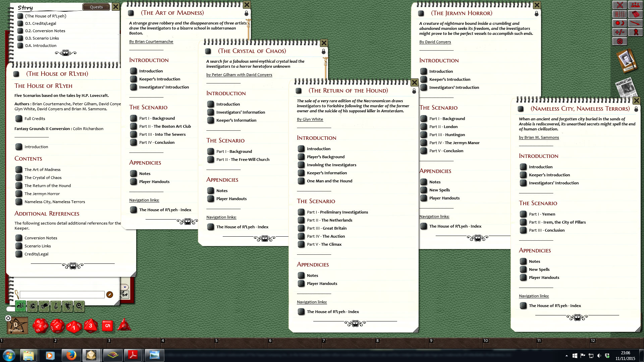Image resolution: width=644 pixels, height=362 pixels.
Task: Open the dropdown arrow beside the chat box
Action: point(125,287)
